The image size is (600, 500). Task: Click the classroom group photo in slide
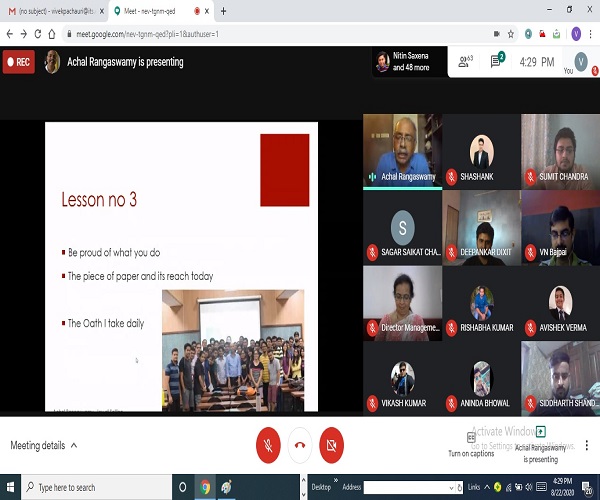[x=233, y=350]
